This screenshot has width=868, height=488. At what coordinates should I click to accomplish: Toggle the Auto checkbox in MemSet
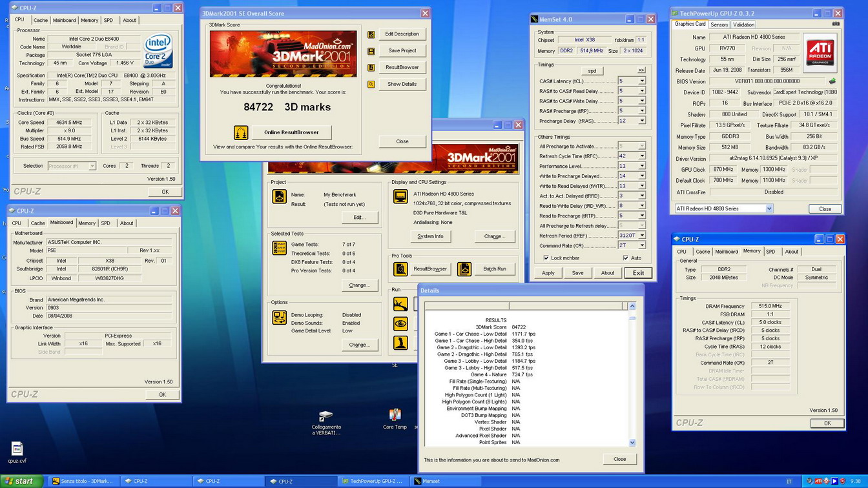click(x=625, y=258)
